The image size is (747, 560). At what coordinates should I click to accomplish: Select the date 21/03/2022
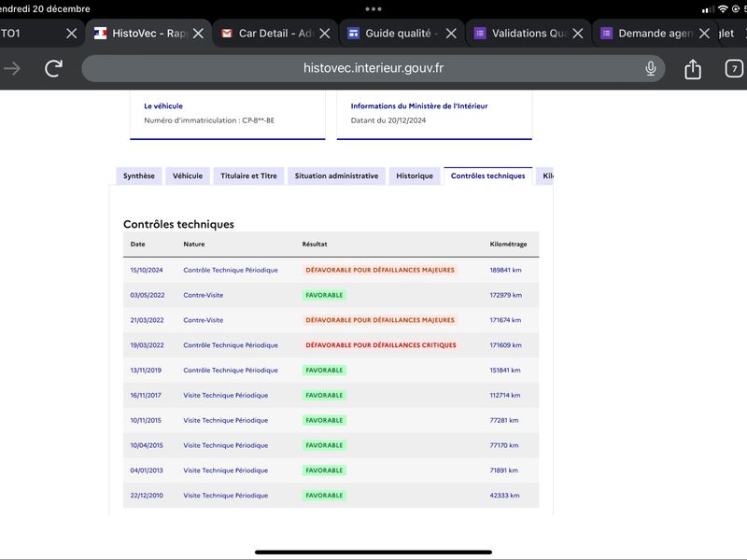tap(147, 320)
